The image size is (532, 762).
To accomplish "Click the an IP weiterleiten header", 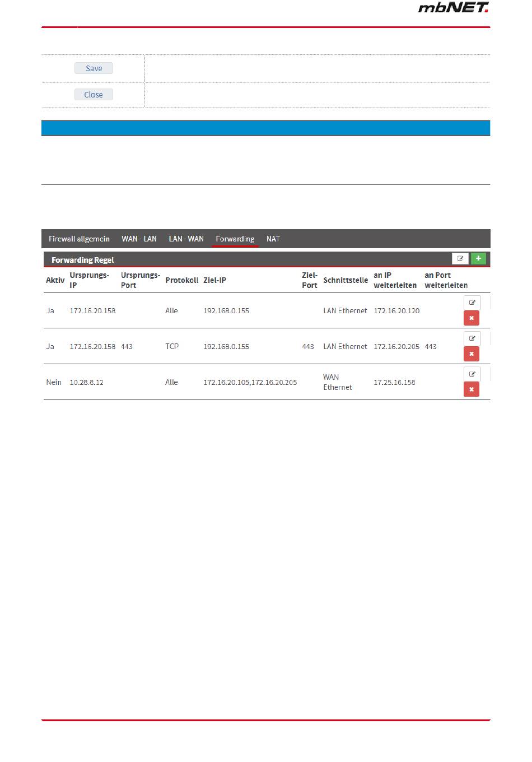I will 395,280.
